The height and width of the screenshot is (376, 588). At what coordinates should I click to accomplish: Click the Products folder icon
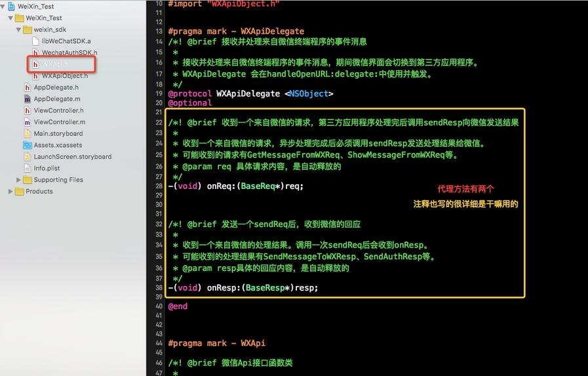tap(20, 192)
